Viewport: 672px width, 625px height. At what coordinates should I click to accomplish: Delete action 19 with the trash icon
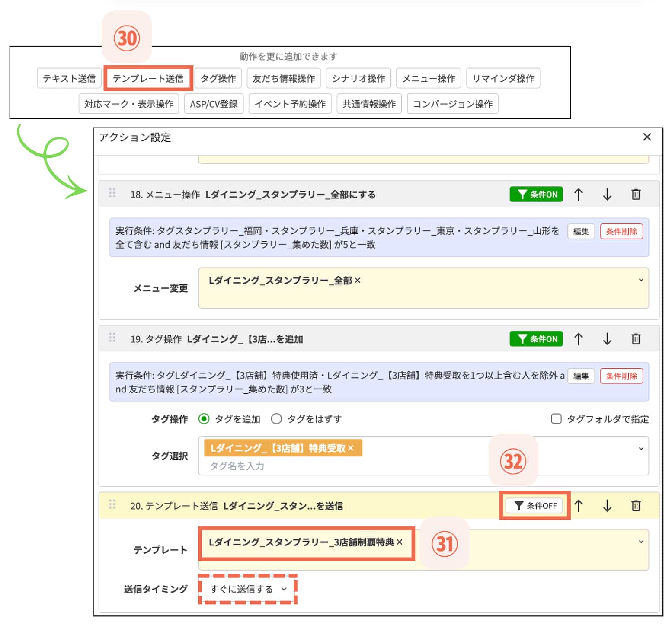(x=636, y=339)
